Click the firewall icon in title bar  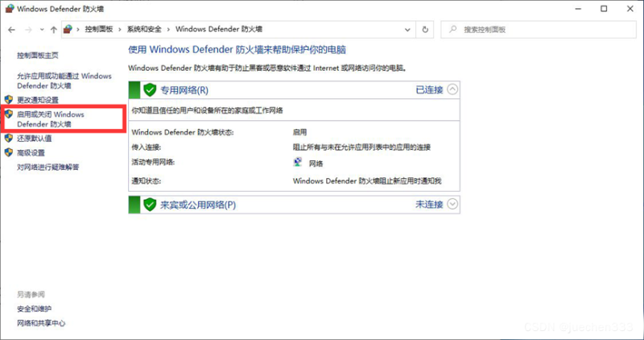[x=10, y=9]
